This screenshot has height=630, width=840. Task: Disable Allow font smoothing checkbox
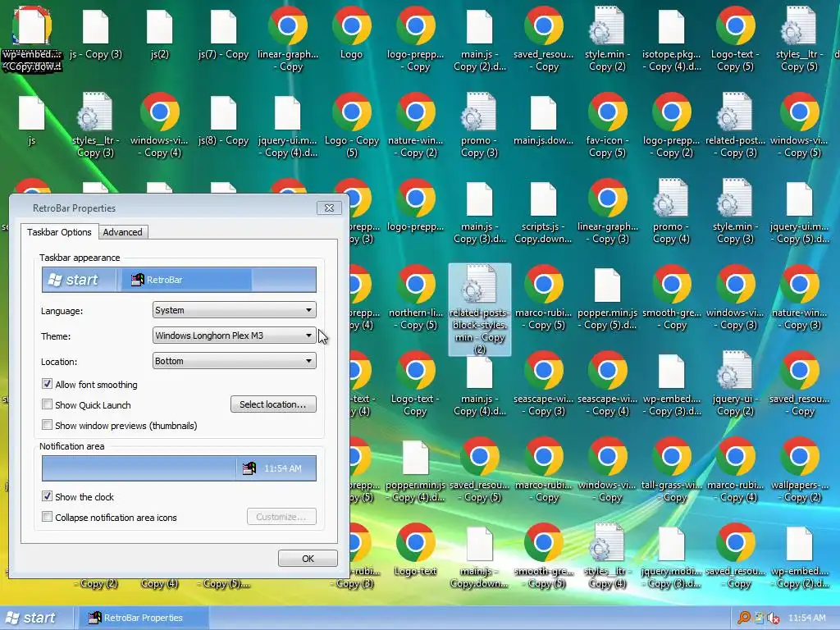point(47,384)
